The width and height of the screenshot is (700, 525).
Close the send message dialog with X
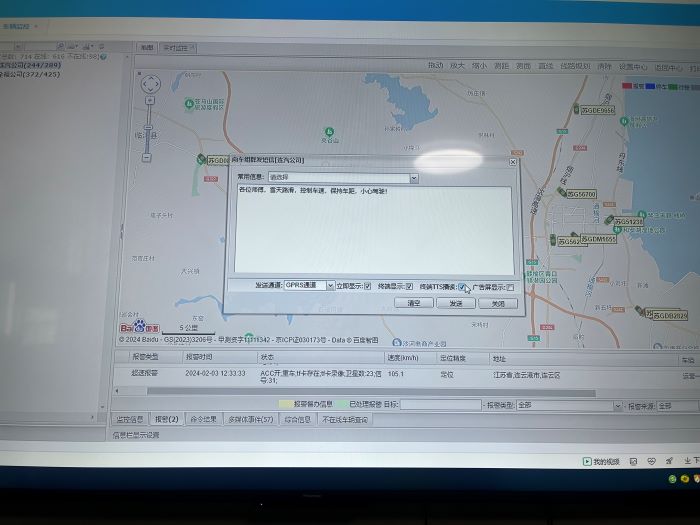point(513,161)
